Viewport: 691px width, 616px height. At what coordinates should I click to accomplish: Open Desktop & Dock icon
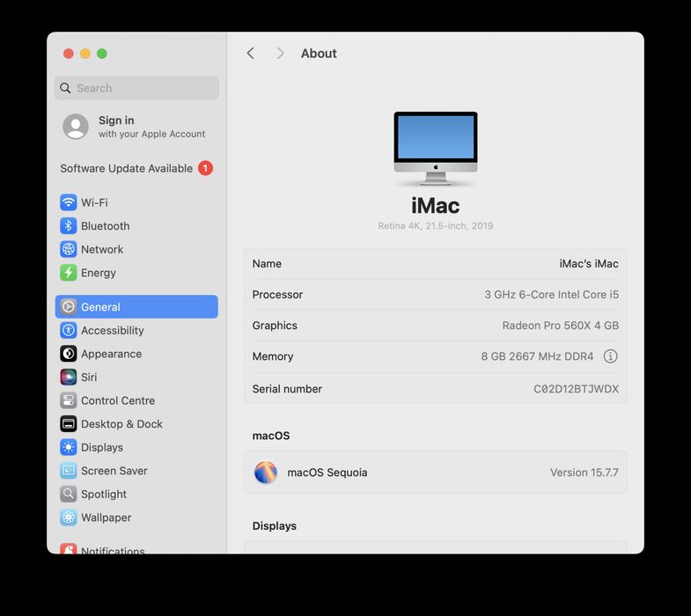[69, 423]
